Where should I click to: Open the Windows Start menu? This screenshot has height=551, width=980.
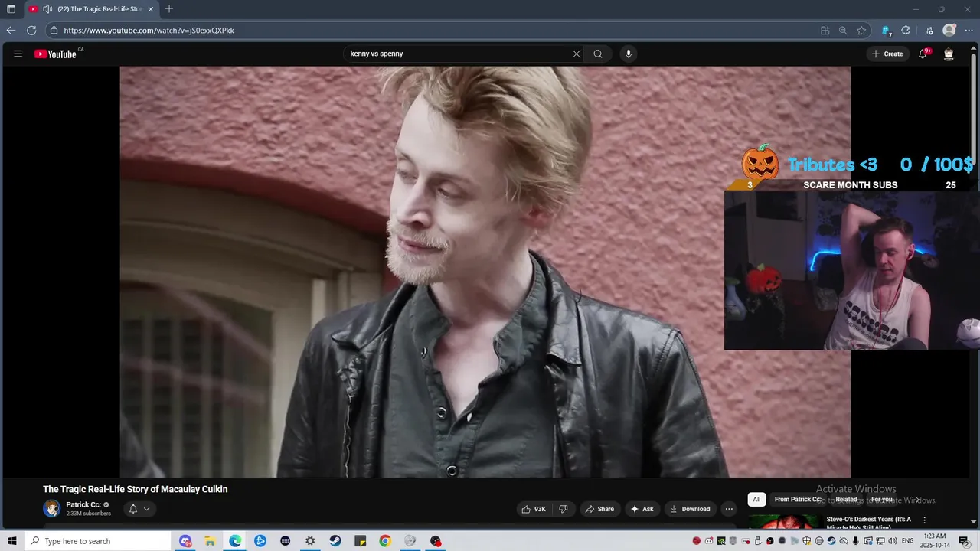click(12, 541)
